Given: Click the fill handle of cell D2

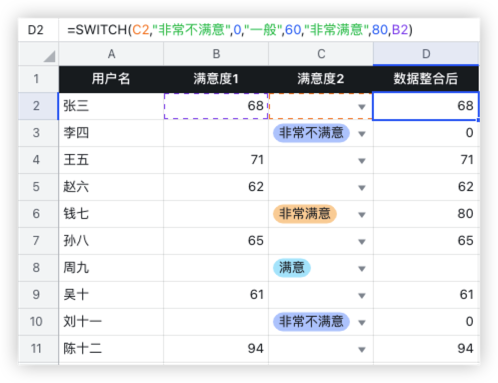Looking at the screenshot, I should pyautogui.click(x=478, y=120).
